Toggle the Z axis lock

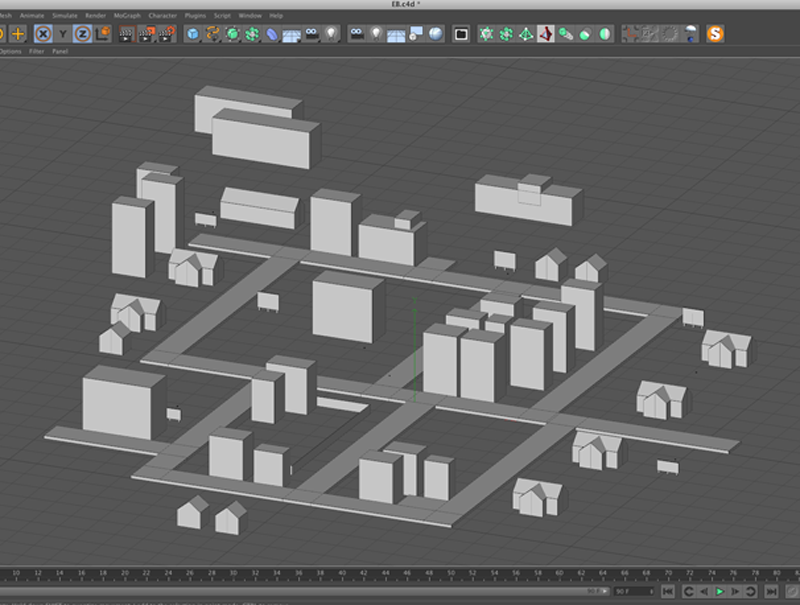click(x=82, y=34)
